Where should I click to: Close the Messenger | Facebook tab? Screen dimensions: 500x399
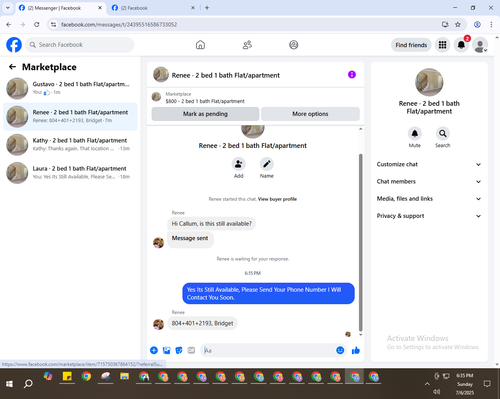[x=100, y=8]
